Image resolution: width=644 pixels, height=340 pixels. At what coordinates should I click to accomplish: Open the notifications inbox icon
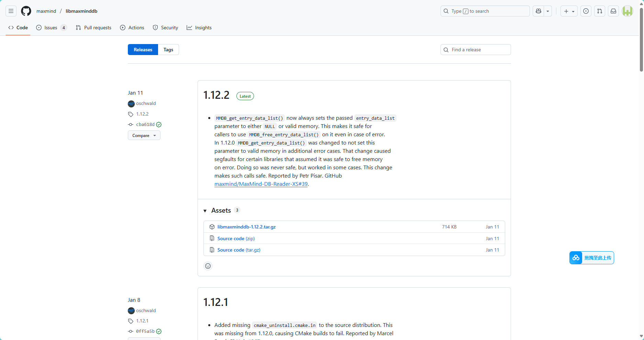[x=613, y=11]
